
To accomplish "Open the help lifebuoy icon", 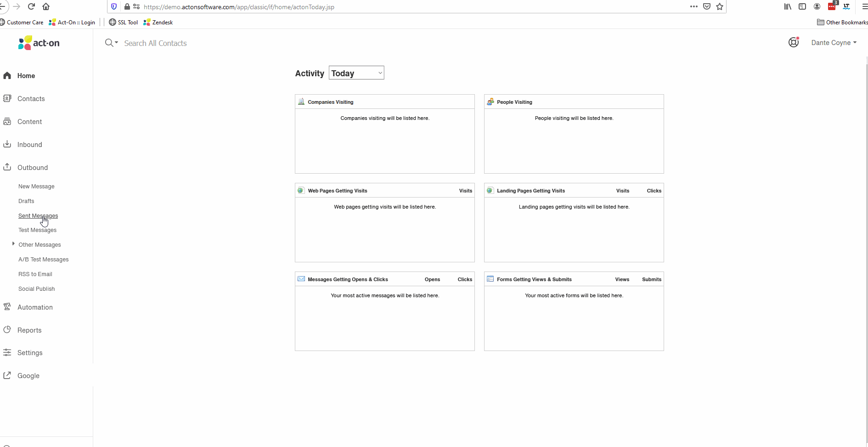I will click(794, 42).
